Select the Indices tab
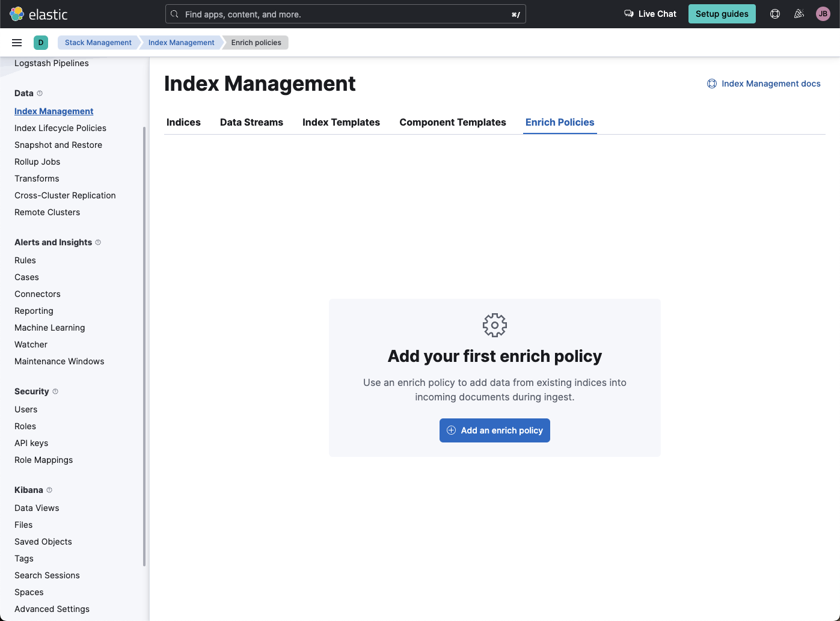This screenshot has height=621, width=840. (183, 122)
